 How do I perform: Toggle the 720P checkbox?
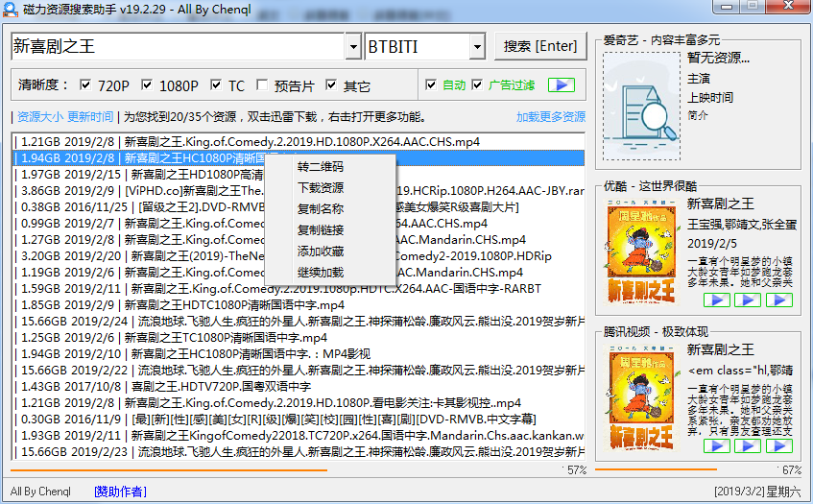(x=85, y=84)
